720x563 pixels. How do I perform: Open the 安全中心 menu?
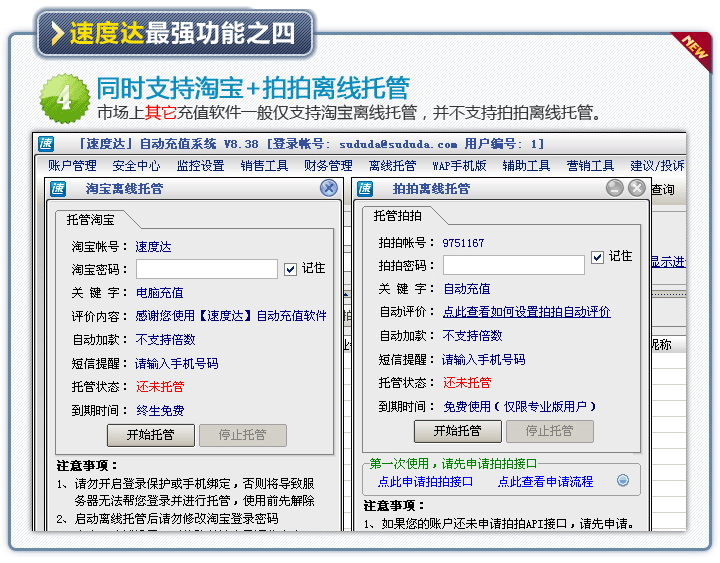pos(136,165)
